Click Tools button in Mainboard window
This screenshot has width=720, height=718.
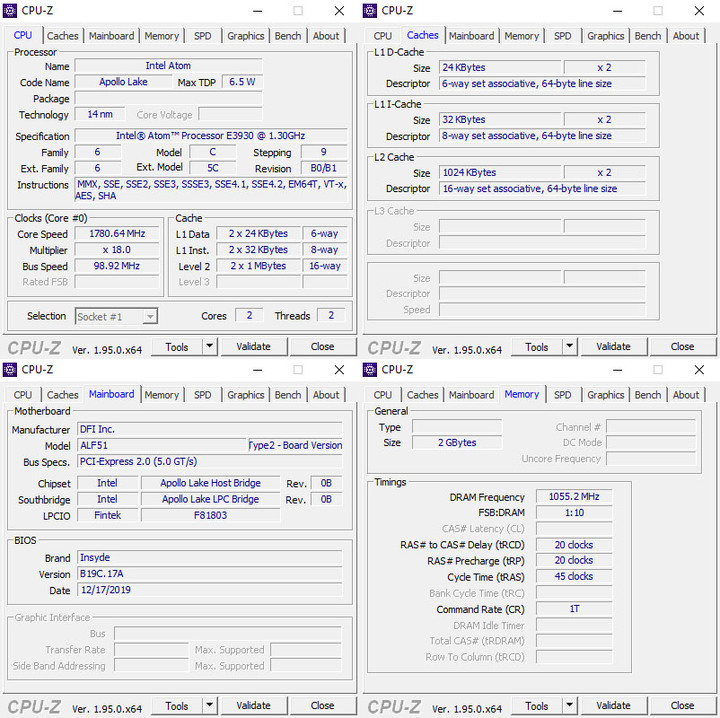point(177,706)
